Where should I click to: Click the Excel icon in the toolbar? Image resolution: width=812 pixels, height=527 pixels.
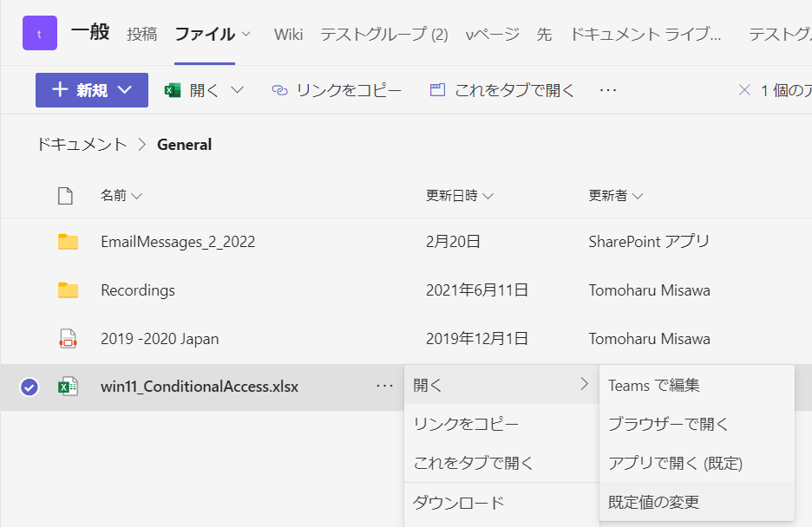[173, 90]
